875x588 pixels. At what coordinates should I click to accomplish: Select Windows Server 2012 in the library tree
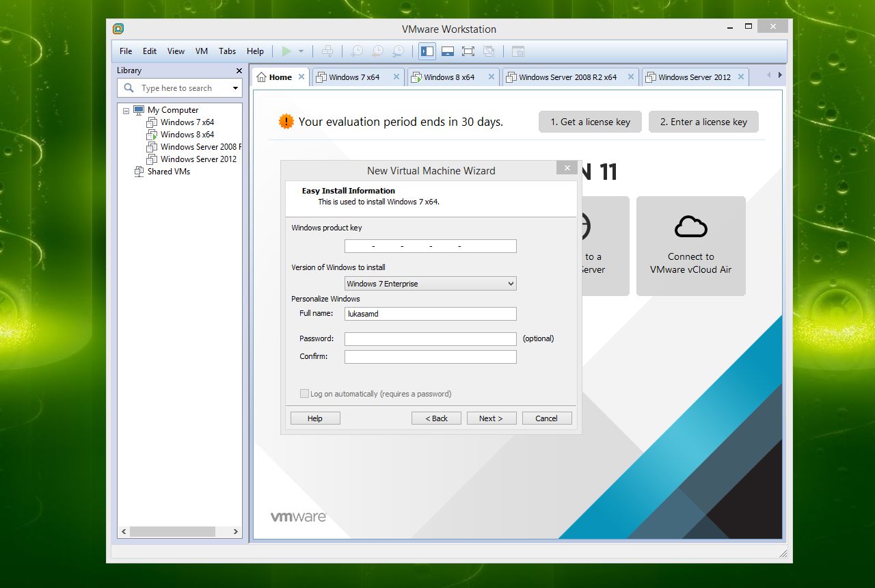pos(191,159)
